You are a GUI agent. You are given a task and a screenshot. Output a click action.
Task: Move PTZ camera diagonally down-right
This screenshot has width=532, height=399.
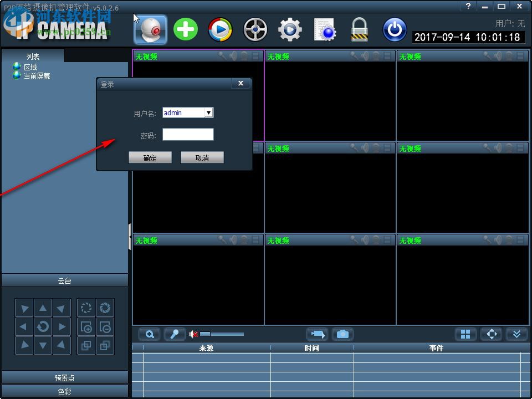62,345
